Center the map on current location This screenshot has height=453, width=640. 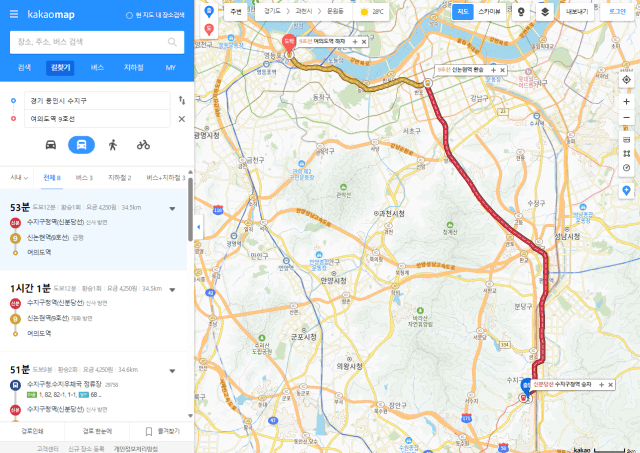626,80
